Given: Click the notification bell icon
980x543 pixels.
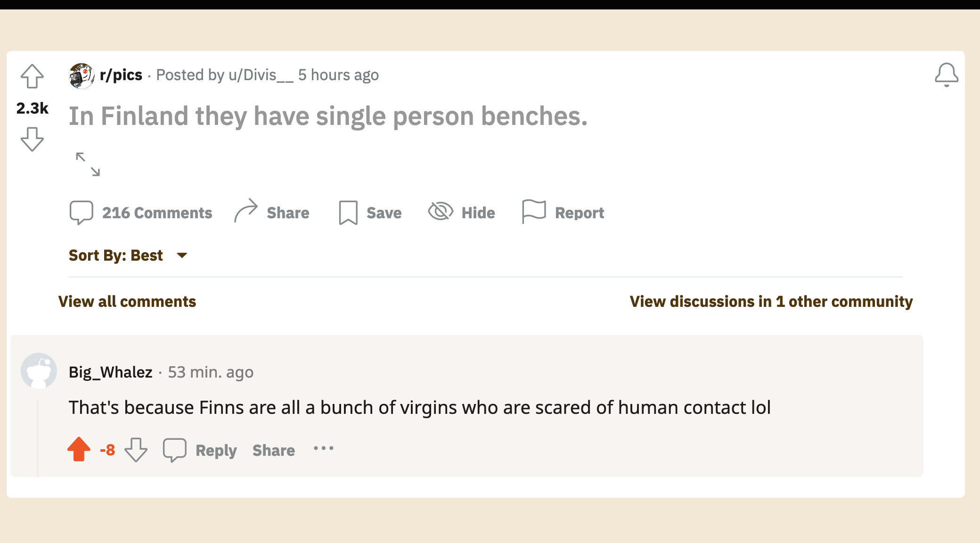Looking at the screenshot, I should point(947,75).
